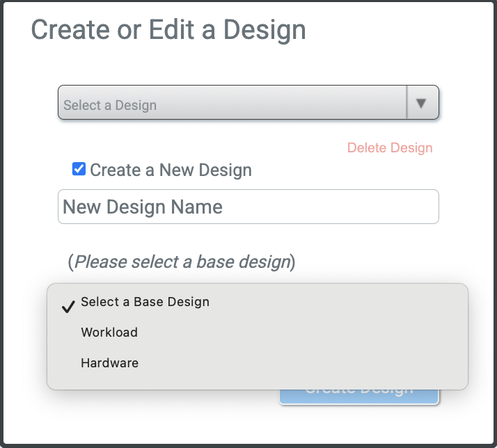This screenshot has width=497, height=448.
Task: Choose Hardware as the base design
Action: click(x=109, y=363)
